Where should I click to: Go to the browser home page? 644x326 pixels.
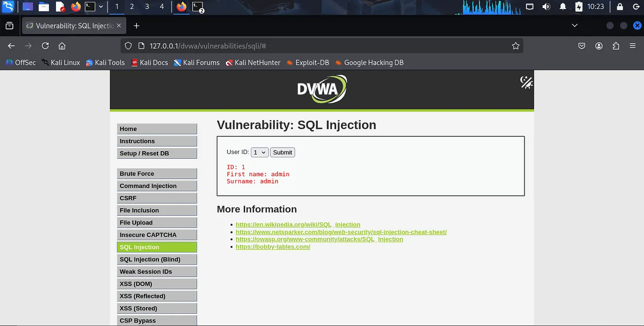pos(62,46)
